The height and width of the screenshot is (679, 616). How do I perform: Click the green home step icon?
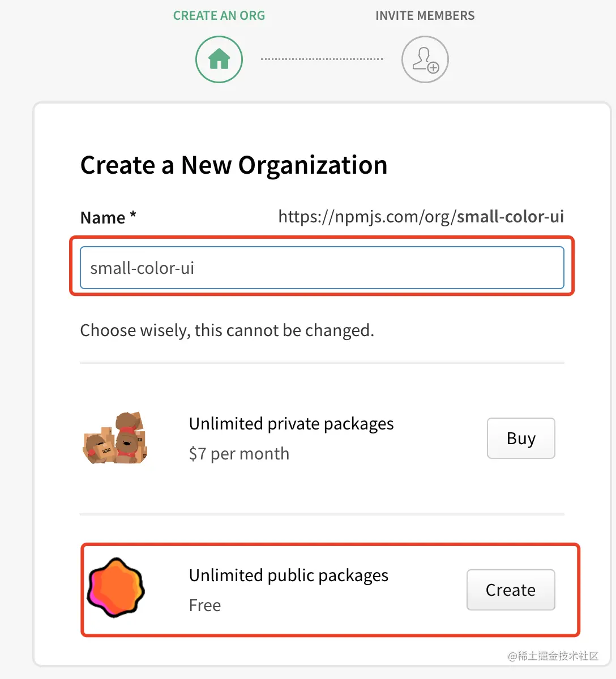(219, 59)
